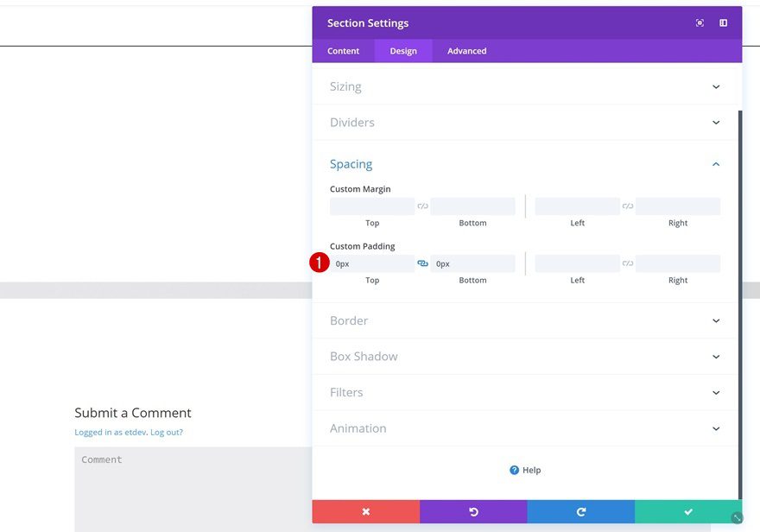This screenshot has width=760, height=532.
Task: Click the Logged in as etdev link
Action: point(111,432)
